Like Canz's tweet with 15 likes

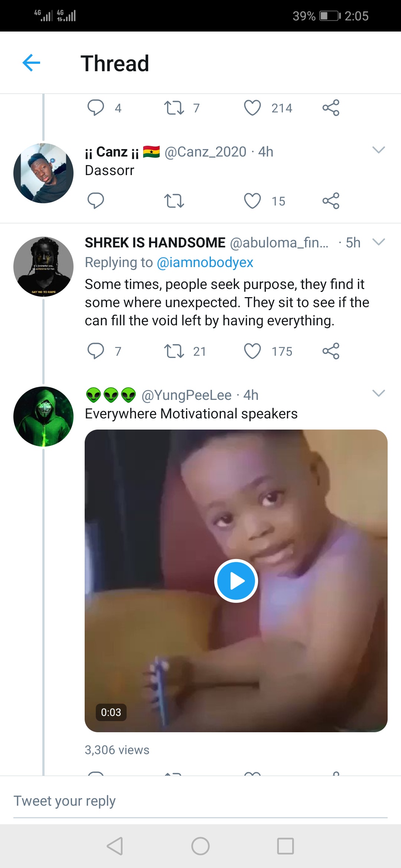pos(252,201)
